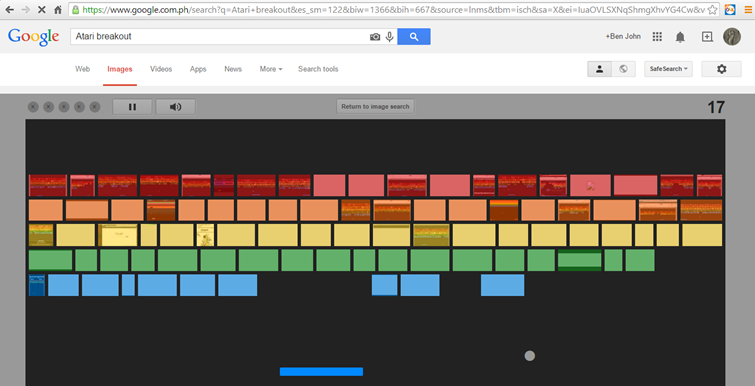
Task: Toggle global results globe button
Action: [x=624, y=69]
